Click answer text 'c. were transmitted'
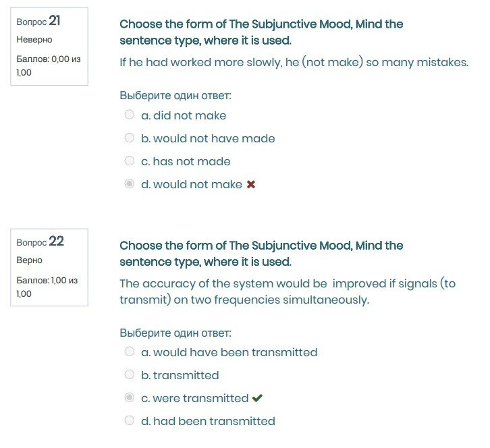The image size is (490, 448). point(194,398)
